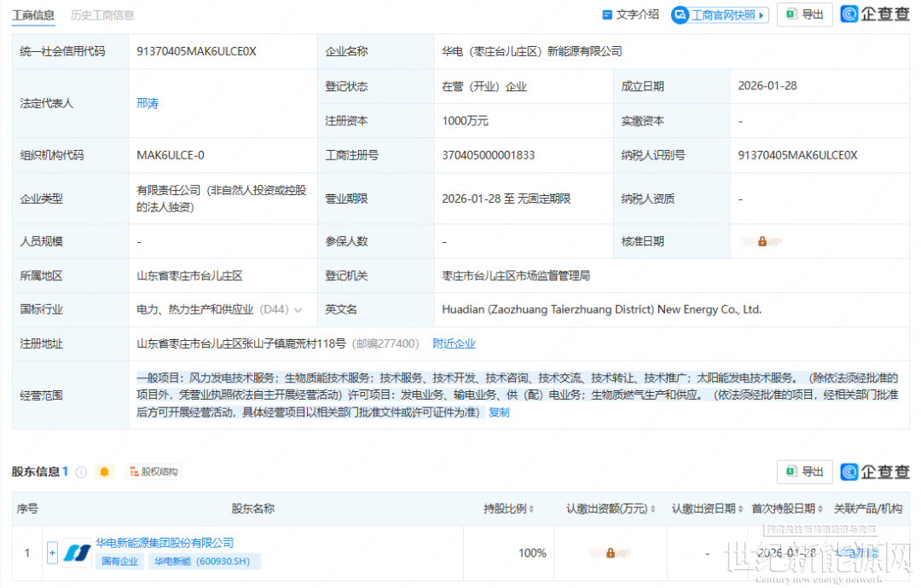
Task: Click the 华电新能源 shareholder logo thumbnail
Action: point(77,552)
